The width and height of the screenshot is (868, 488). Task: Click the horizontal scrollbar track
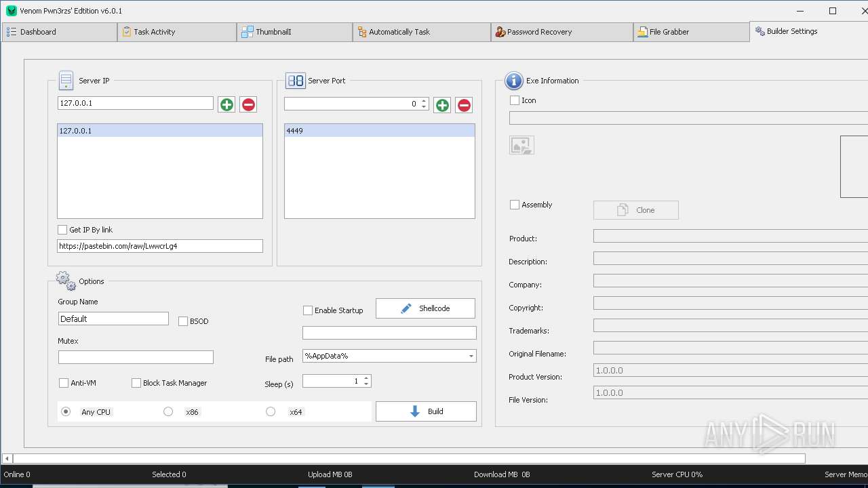tap(835, 459)
